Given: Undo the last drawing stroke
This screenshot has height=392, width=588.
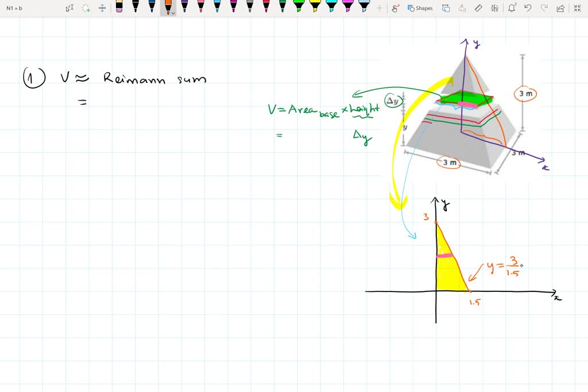Looking at the screenshot, I should (528, 8).
